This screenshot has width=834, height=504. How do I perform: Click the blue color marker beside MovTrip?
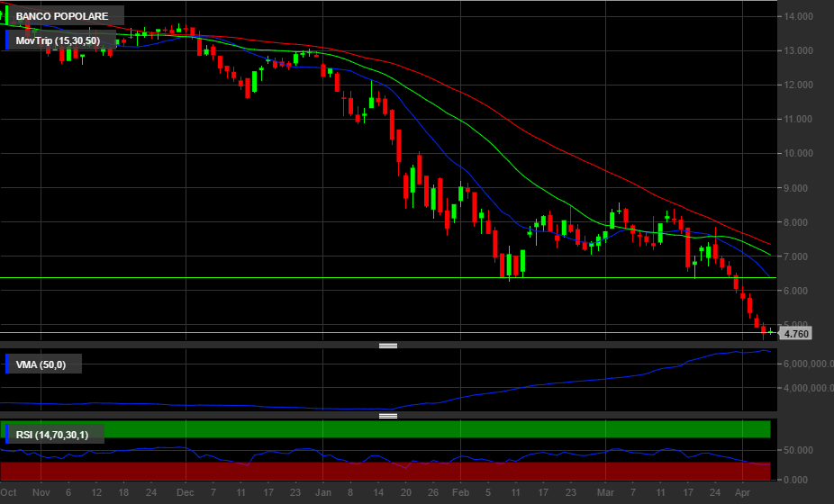[x=7, y=40]
